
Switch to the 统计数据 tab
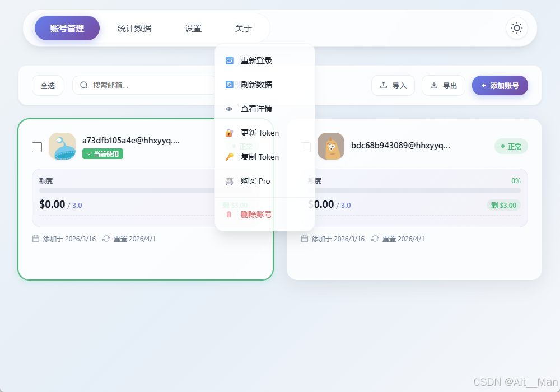pos(134,27)
